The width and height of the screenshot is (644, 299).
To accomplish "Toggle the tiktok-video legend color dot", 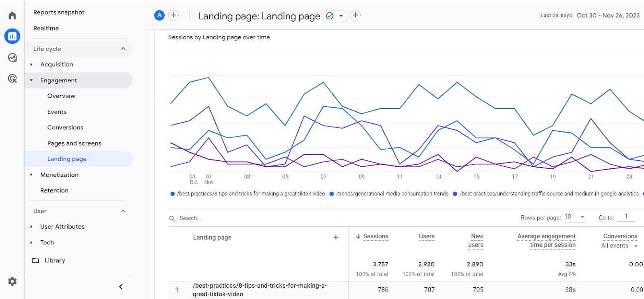I will (173, 194).
